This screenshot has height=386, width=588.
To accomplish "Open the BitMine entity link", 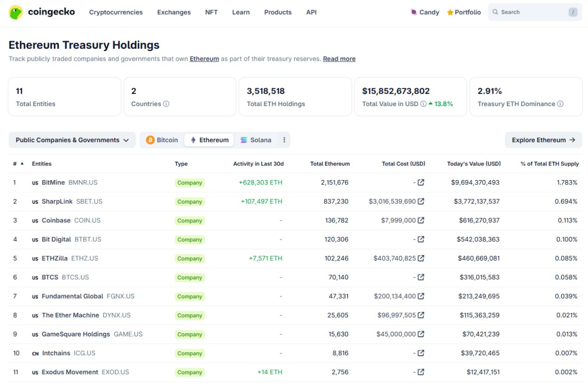I will (53, 182).
